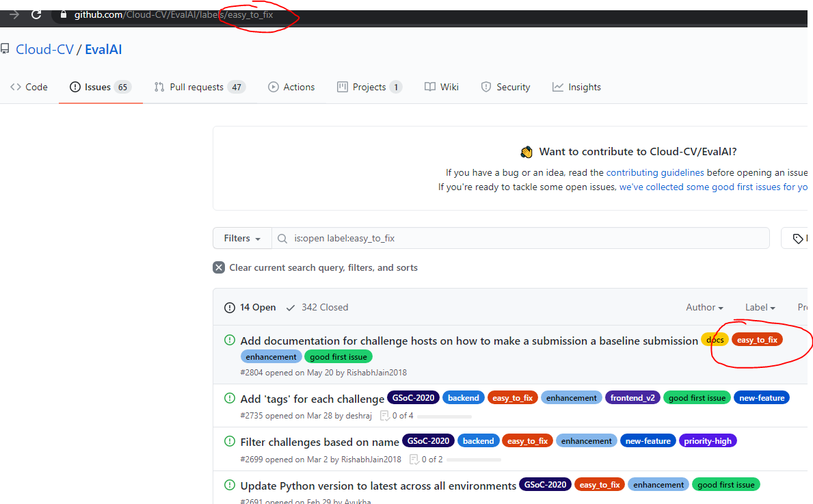This screenshot has height=504, width=813.
Task: Click GSoC-2020 label on Python version issue
Action: 545,484
